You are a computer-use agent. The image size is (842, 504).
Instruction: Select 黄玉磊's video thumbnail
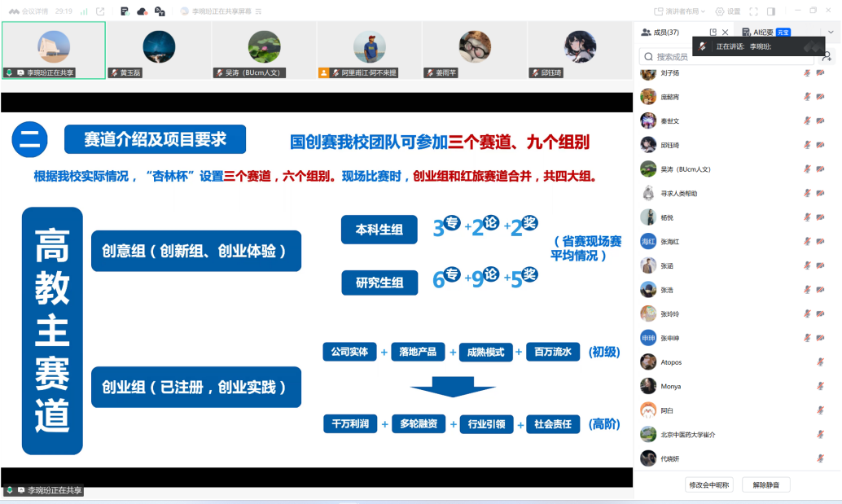coord(158,49)
